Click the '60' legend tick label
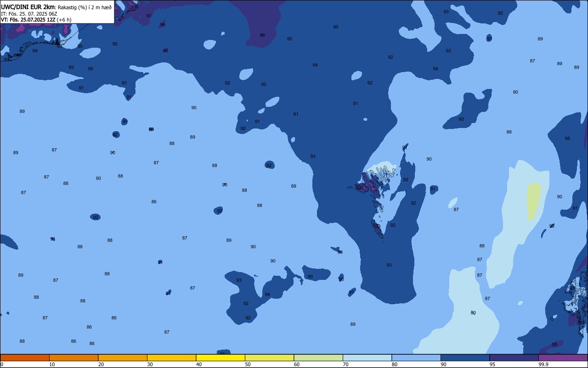The width and height of the screenshot is (588, 368). point(297,364)
